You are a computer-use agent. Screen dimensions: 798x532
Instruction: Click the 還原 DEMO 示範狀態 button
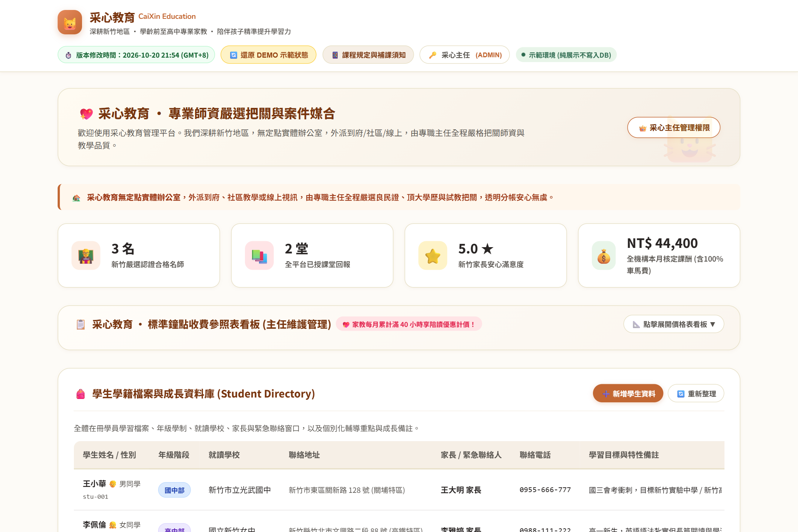(269, 55)
